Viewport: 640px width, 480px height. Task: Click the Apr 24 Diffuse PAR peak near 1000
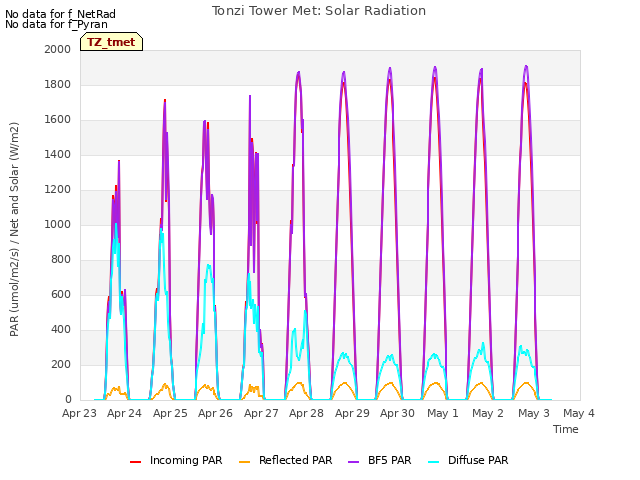(x=116, y=224)
